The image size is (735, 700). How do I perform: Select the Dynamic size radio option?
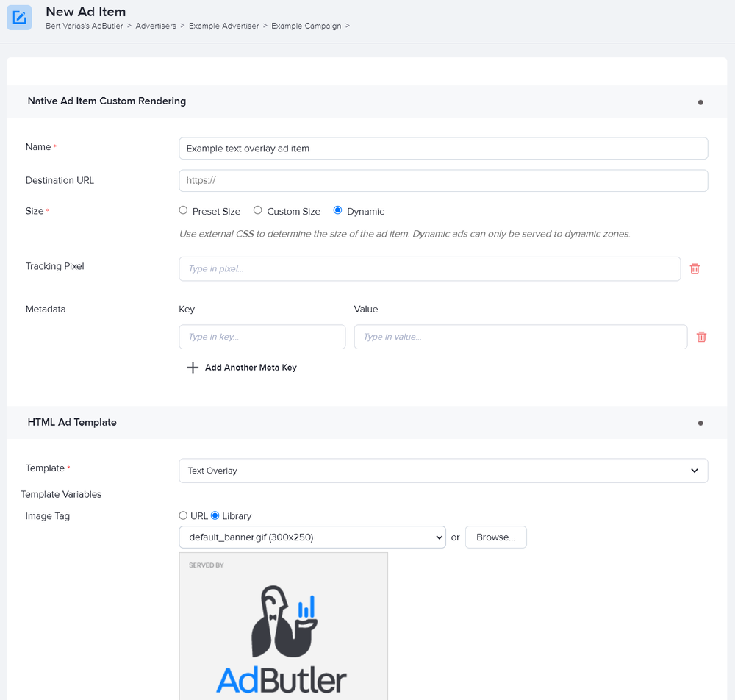tap(337, 210)
